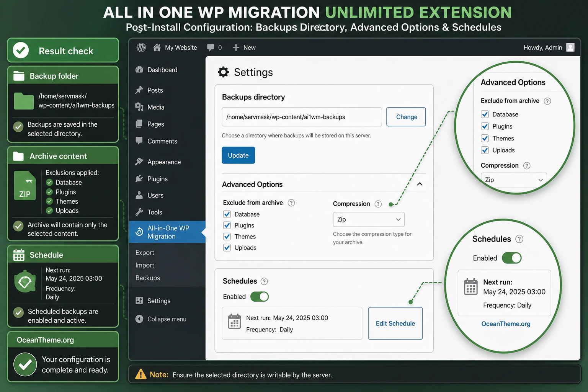
Task: Click the Change button for backups directory
Action: pos(406,117)
